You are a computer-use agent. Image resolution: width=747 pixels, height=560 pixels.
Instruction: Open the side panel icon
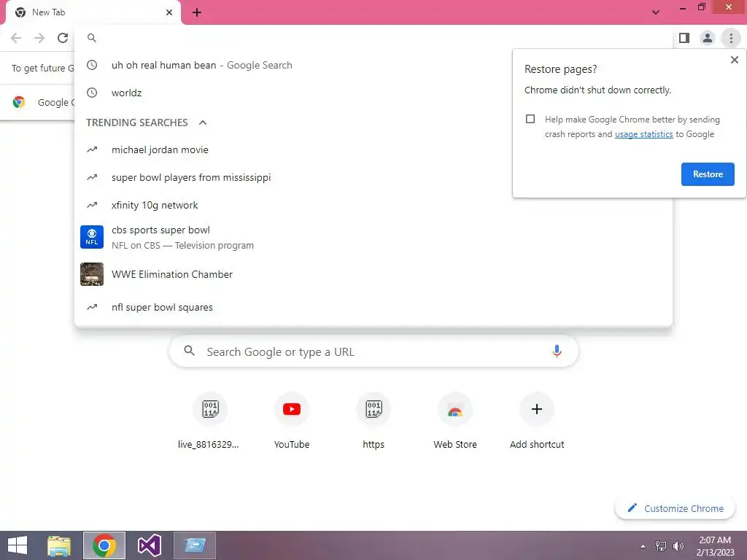[x=684, y=38]
